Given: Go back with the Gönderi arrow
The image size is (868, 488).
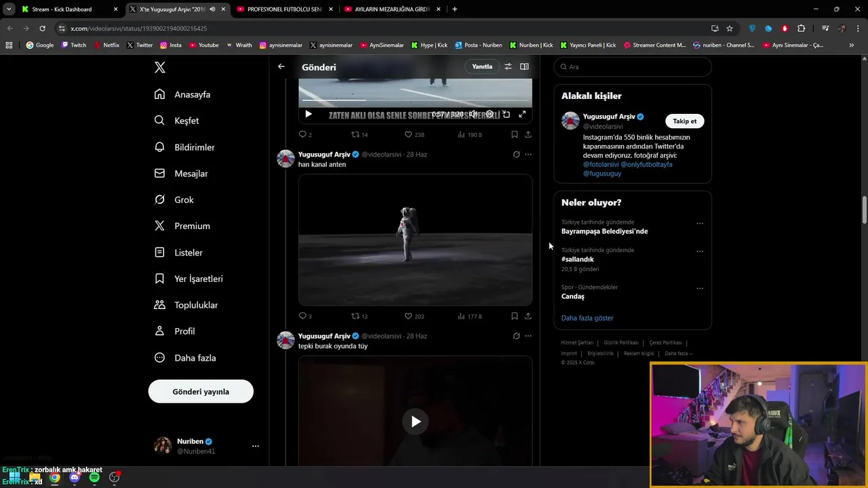Looking at the screenshot, I should 281,66.
